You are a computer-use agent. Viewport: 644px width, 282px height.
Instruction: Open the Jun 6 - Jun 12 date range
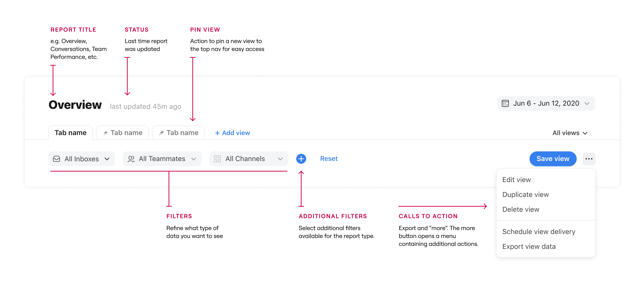546,103
